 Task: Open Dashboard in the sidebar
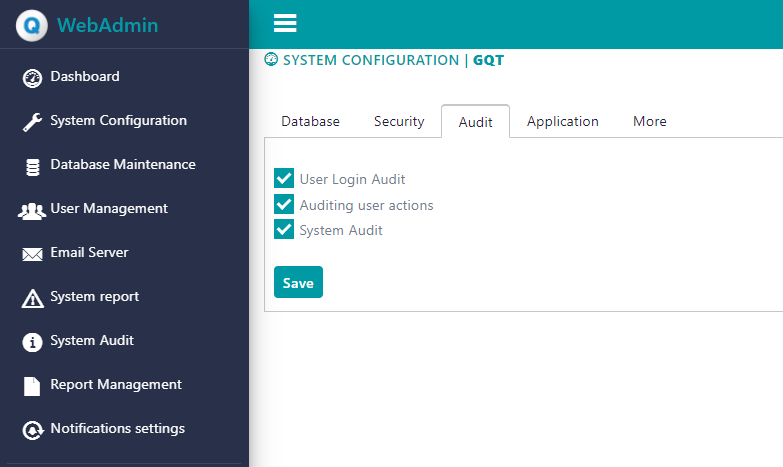pos(85,77)
